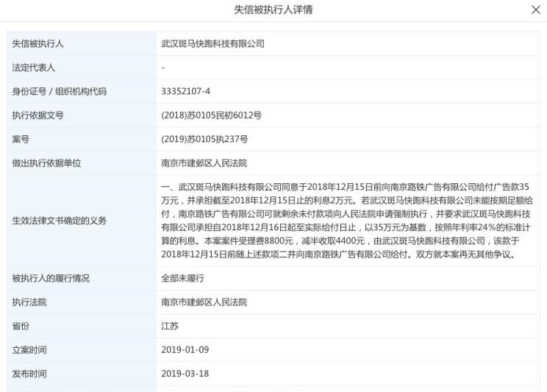Click the 案号 label

tap(21, 139)
